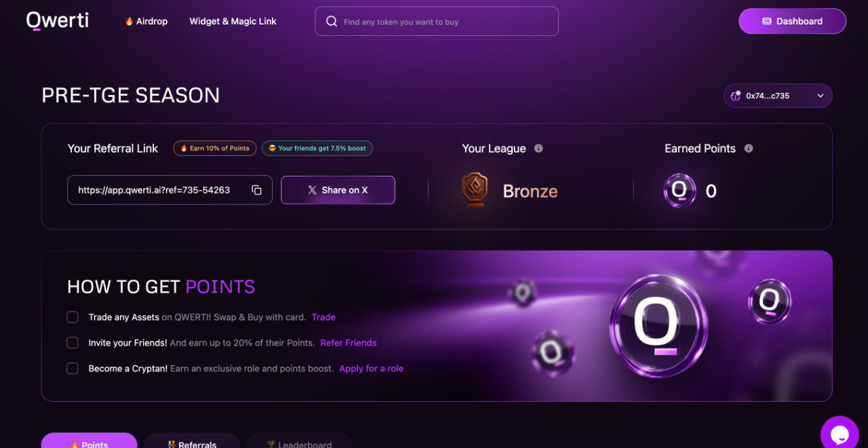This screenshot has width=868, height=448.
Task: Click the Earned Points coin icon
Action: pyautogui.click(x=679, y=191)
